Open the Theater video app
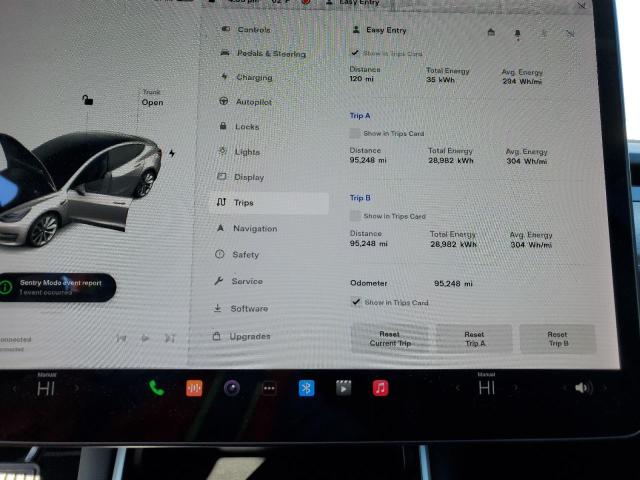 coord(344,388)
